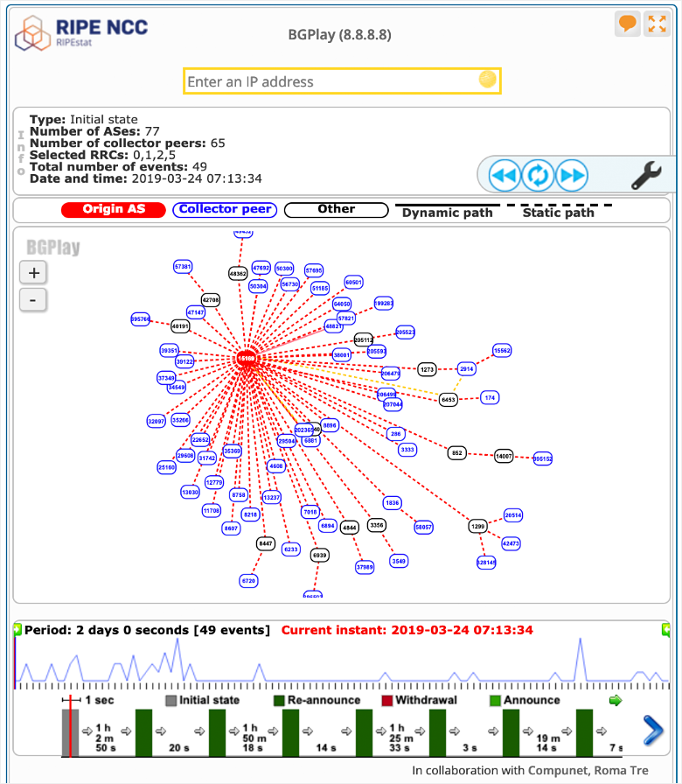Click the gray Initial state timeline block

pyautogui.click(x=70, y=732)
